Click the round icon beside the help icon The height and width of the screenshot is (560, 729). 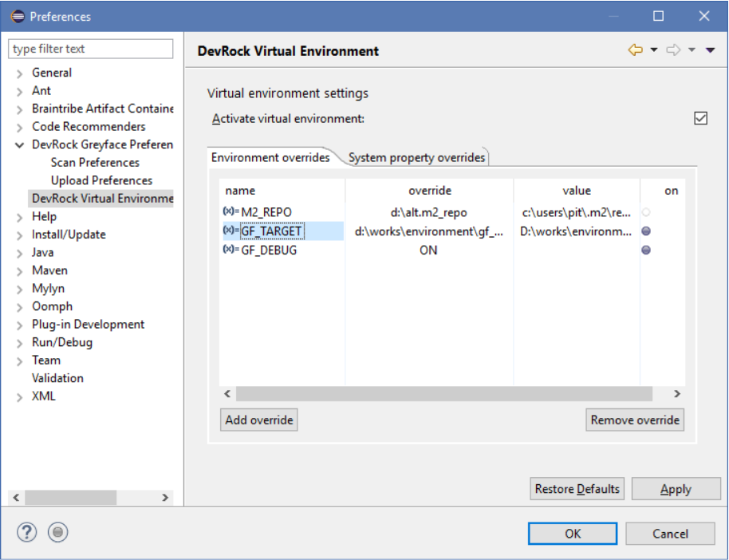(x=57, y=533)
